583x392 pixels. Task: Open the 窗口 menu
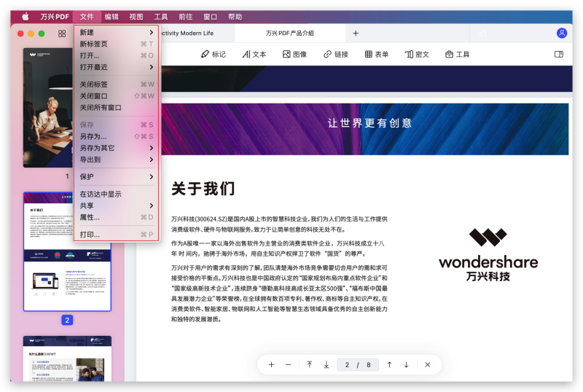click(x=210, y=17)
